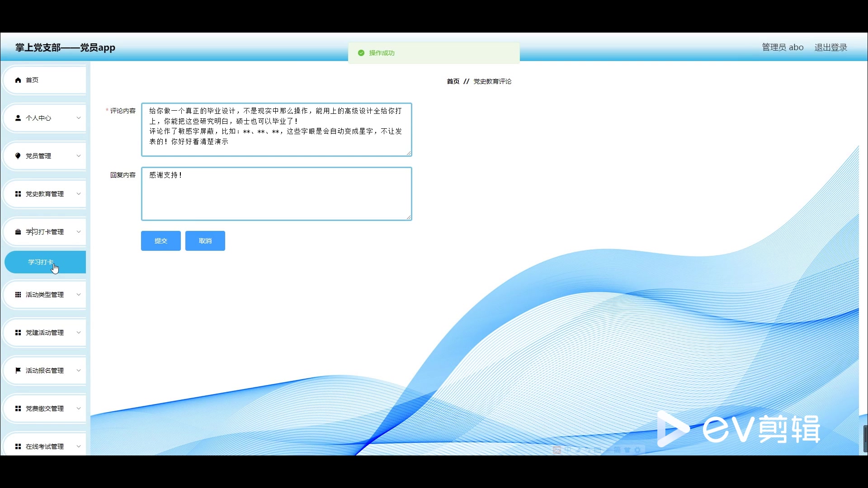
Task: Expand the 在线考试管理 chevron
Action: coord(79,446)
